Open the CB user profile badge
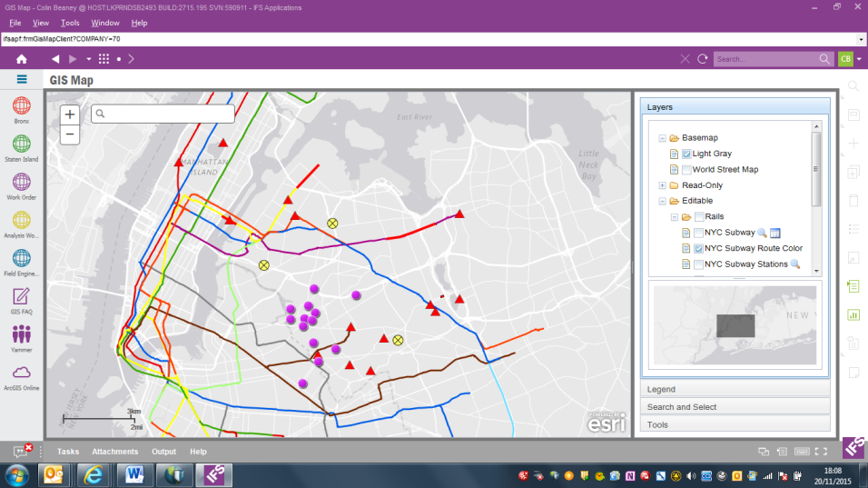The width and height of the screenshot is (868, 488). (845, 59)
